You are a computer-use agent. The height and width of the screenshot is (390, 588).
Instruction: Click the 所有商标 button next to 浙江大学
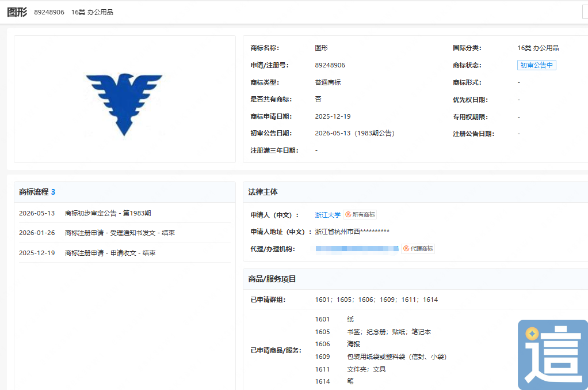click(x=360, y=215)
